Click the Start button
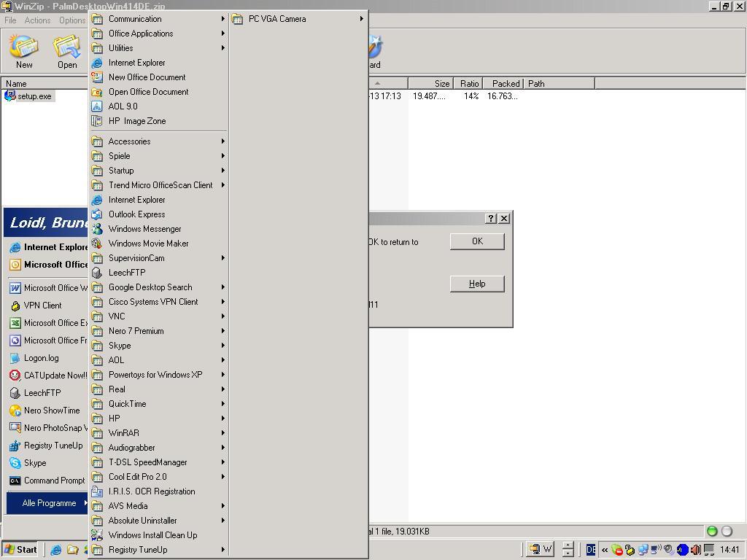This screenshot has height=560, width=747. click(20, 550)
